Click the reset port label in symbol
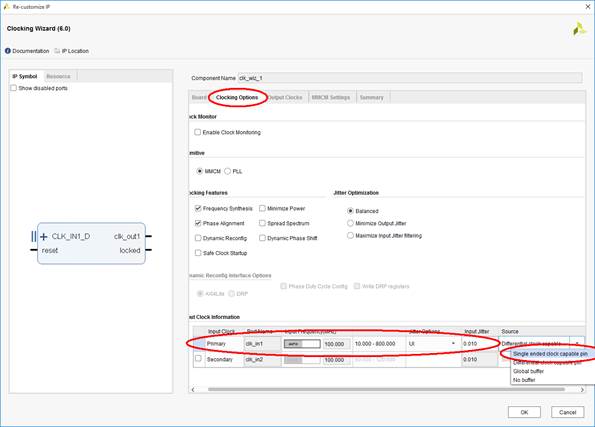 tap(50, 251)
